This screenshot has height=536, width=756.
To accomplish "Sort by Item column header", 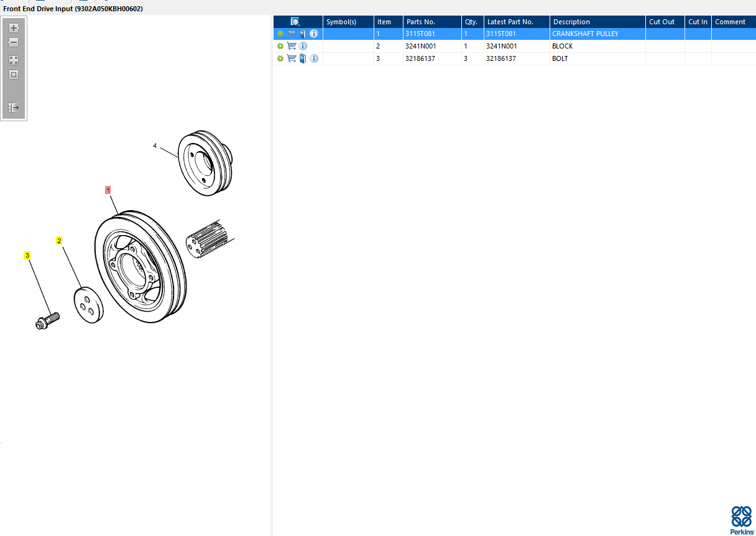I will (x=389, y=22).
